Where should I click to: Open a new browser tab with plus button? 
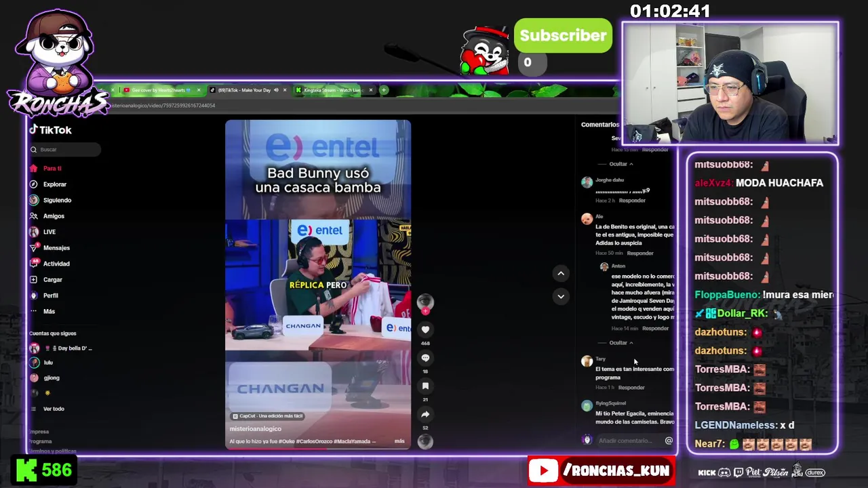[x=384, y=90]
